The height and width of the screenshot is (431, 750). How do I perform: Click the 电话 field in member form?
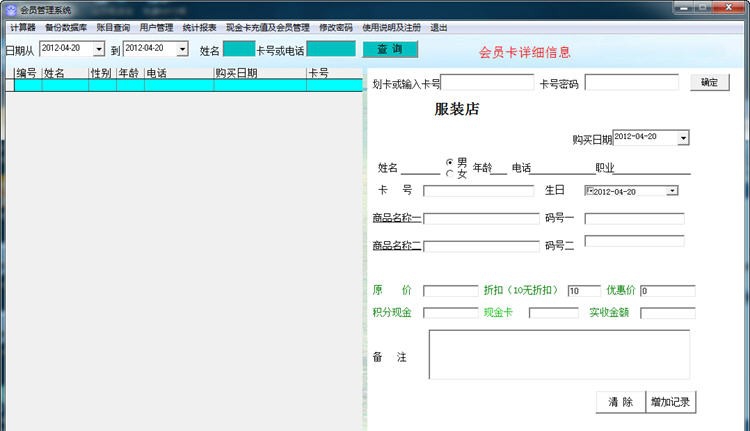[x=563, y=168]
